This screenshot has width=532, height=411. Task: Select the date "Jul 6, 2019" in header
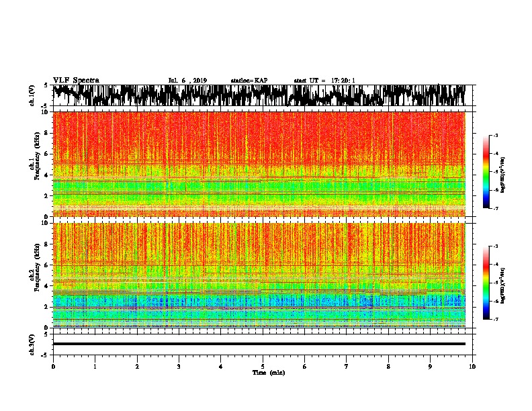pos(187,81)
